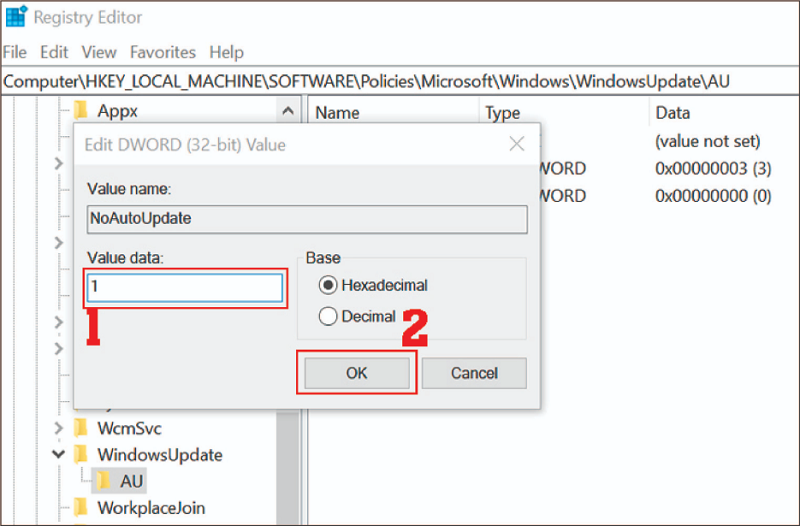Screen dimensions: 800x526
Task: Choose the Decimal base option
Action: [327, 317]
